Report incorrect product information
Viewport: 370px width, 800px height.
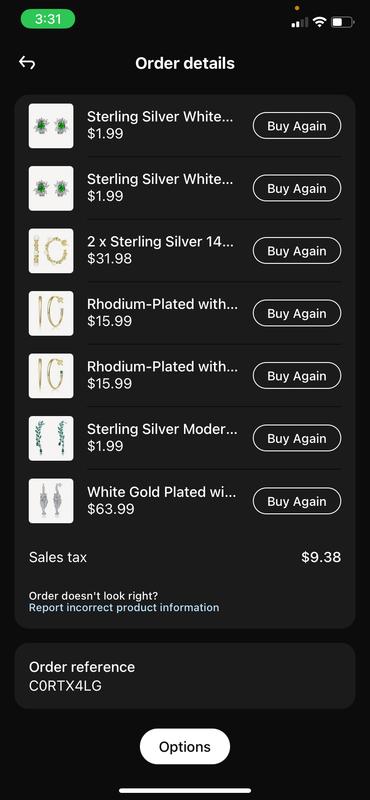[x=124, y=608]
